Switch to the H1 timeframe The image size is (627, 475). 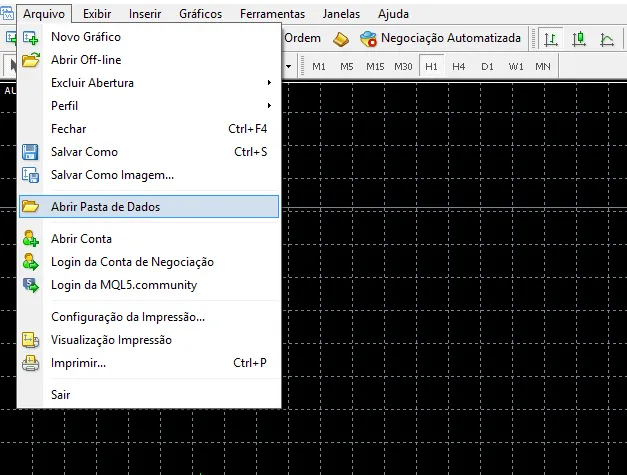431,66
